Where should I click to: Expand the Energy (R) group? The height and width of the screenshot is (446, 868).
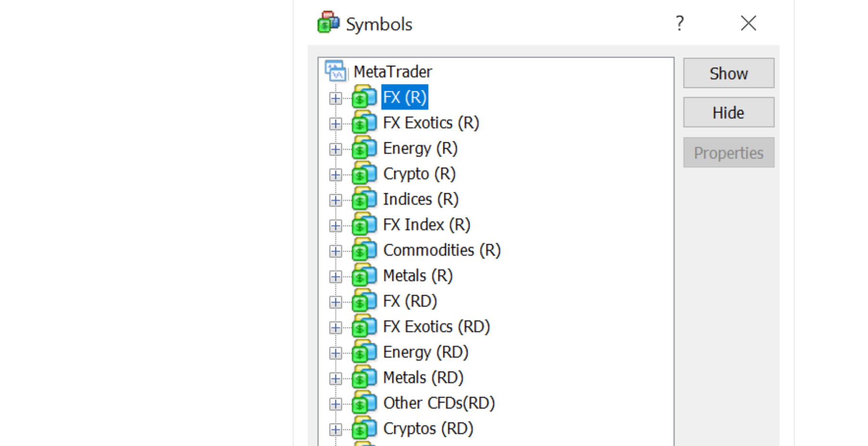(x=336, y=149)
